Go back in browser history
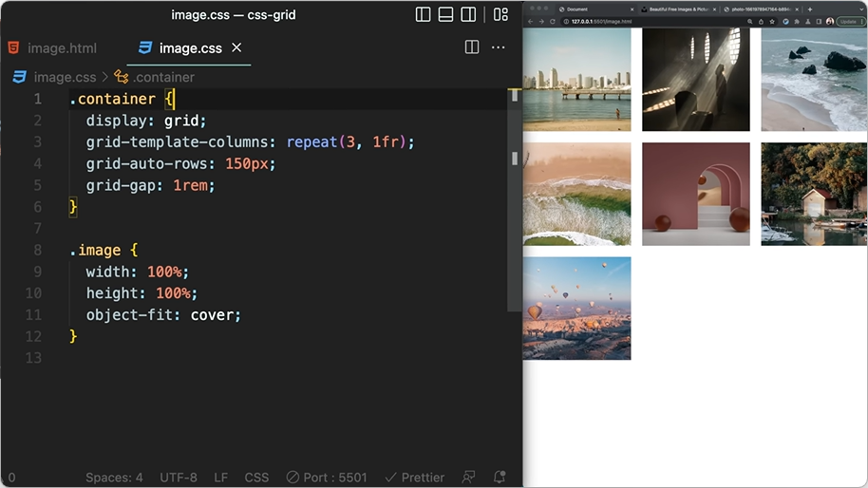The width and height of the screenshot is (868, 488). pos(530,22)
